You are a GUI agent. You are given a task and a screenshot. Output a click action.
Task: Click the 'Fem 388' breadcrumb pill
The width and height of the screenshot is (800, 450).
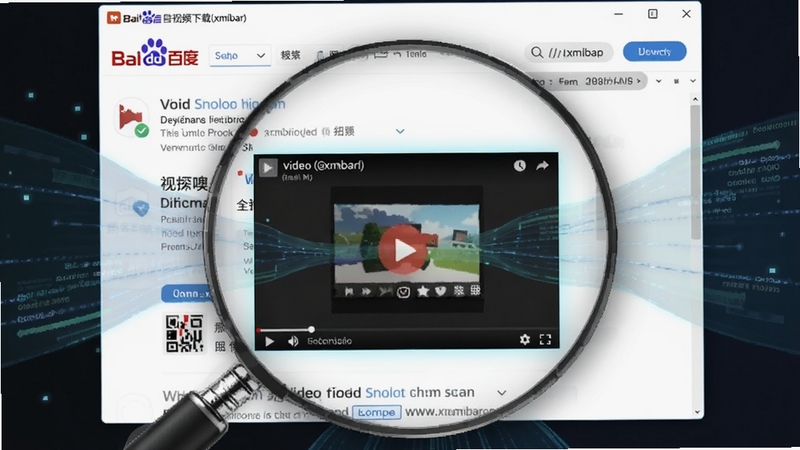click(x=592, y=81)
